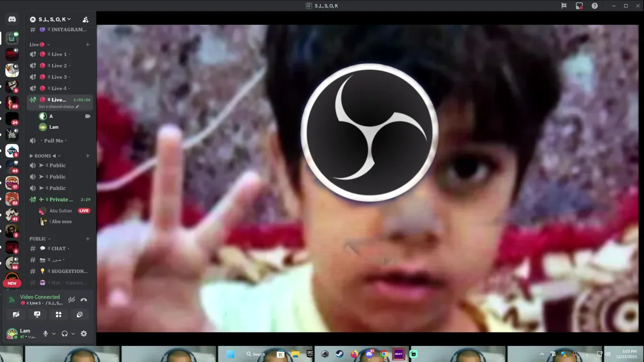644x362 pixels.
Task: Create a channel in the PUBLIC category
Action: pos(88,239)
